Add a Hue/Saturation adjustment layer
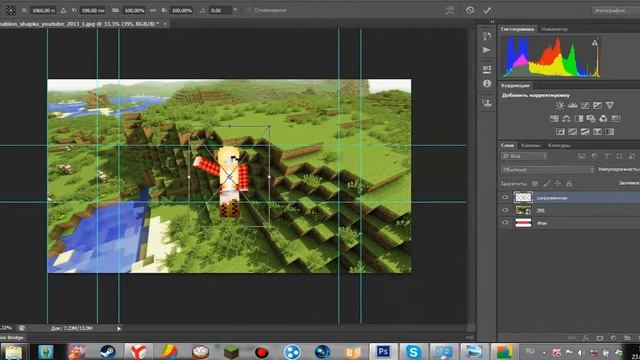This screenshot has height=360, width=640. coord(554,118)
